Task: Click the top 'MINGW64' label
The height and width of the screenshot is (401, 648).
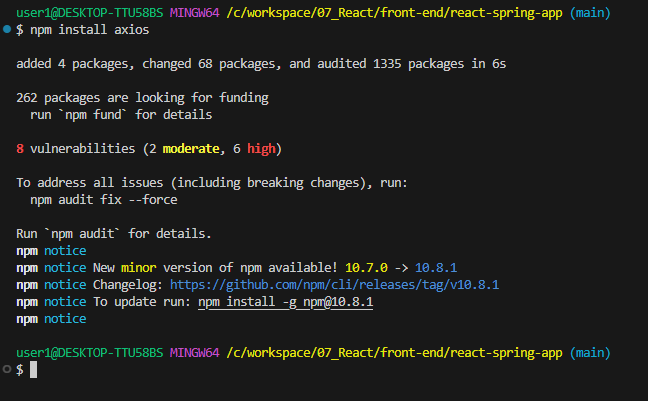Action: coord(195,13)
